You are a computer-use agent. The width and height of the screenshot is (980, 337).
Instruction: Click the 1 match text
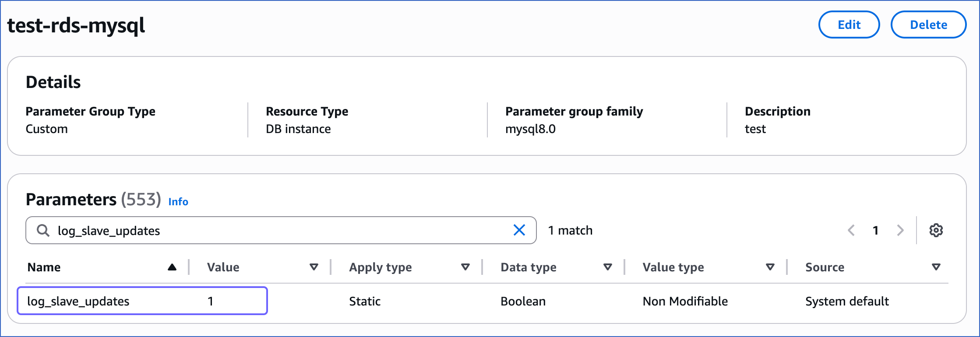570,230
